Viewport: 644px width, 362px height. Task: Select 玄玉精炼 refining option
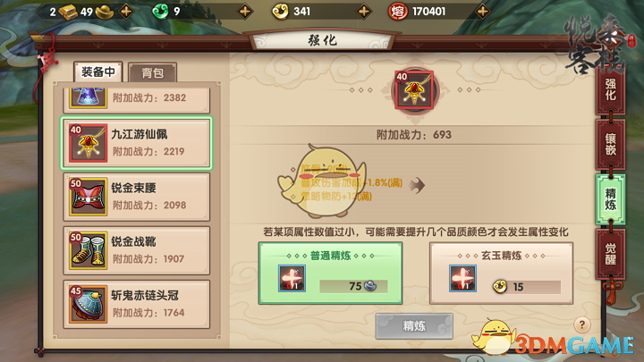501,273
